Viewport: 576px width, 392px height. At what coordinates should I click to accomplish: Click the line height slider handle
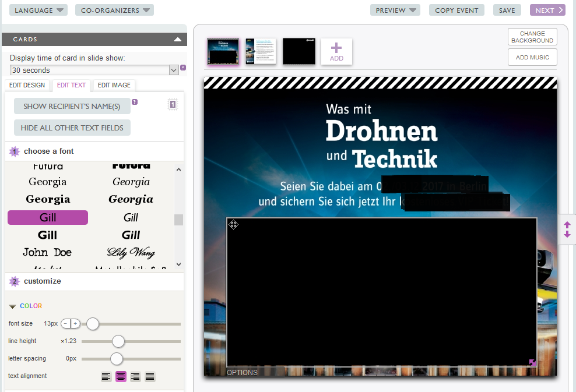(x=118, y=341)
